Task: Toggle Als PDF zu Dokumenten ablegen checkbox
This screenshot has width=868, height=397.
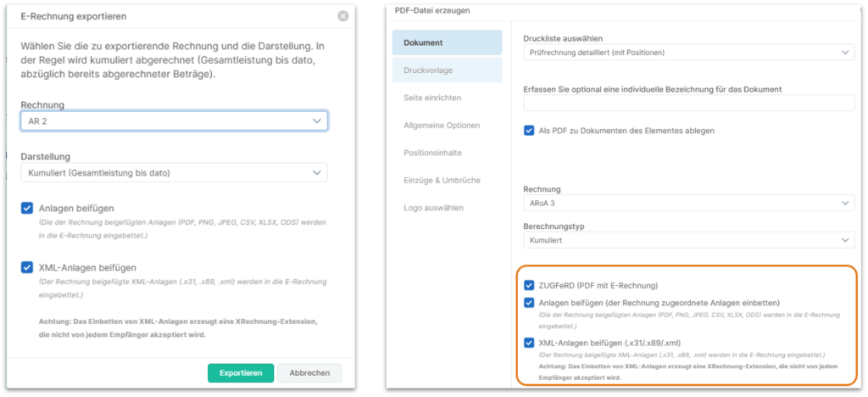Action: (529, 131)
